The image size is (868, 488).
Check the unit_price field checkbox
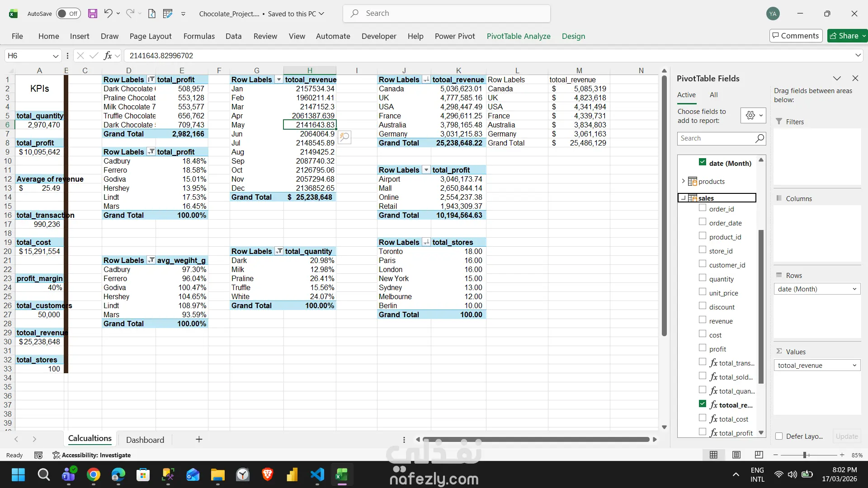coord(703,292)
